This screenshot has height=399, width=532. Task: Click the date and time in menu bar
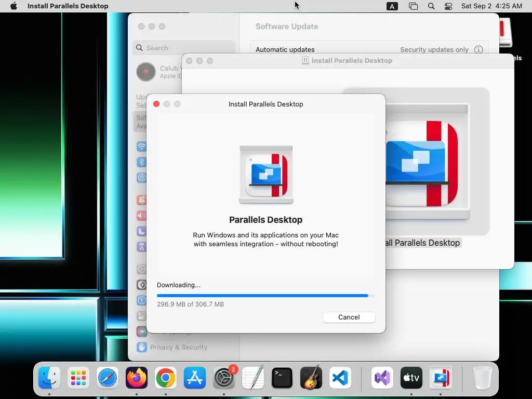click(x=491, y=6)
